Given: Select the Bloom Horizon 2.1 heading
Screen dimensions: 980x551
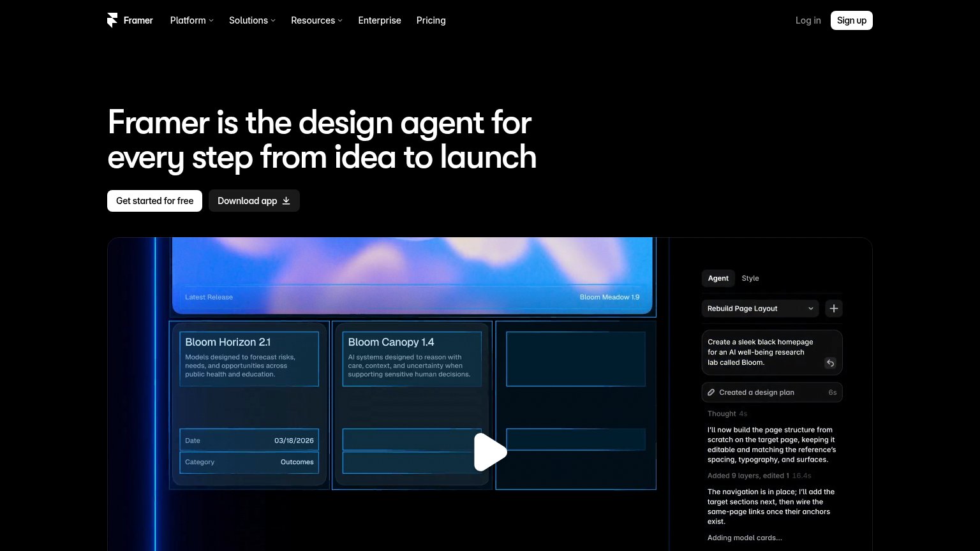Looking at the screenshot, I should (x=228, y=342).
